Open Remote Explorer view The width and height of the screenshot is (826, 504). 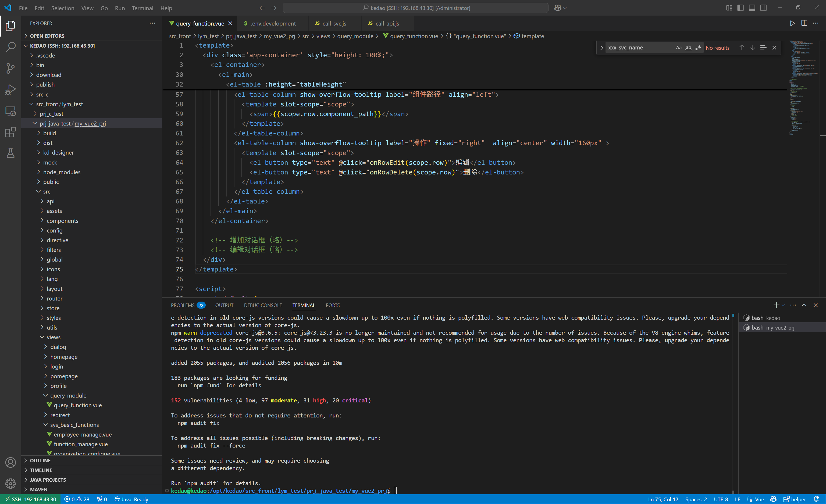[x=10, y=111]
